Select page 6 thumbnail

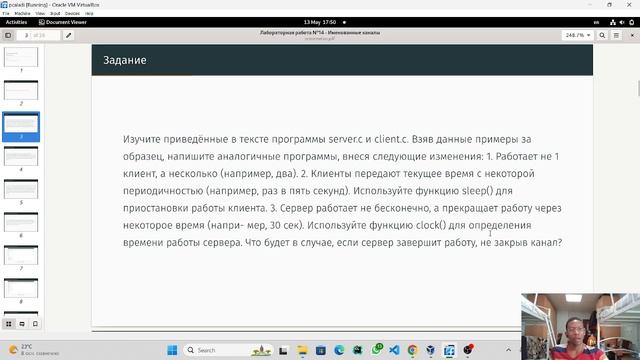point(21,222)
